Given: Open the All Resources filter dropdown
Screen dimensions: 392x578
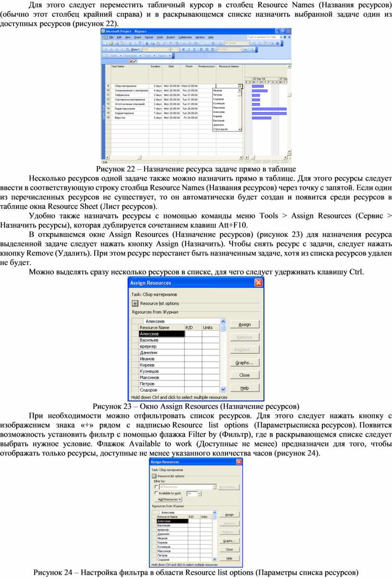Looking at the screenshot, I should click(187, 487).
